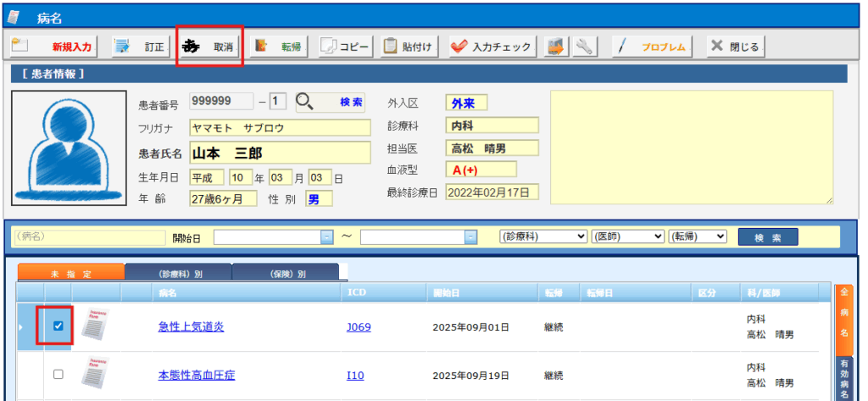Expand the (医師) doctor dropdown
This screenshot has width=868, height=401.
click(x=626, y=237)
